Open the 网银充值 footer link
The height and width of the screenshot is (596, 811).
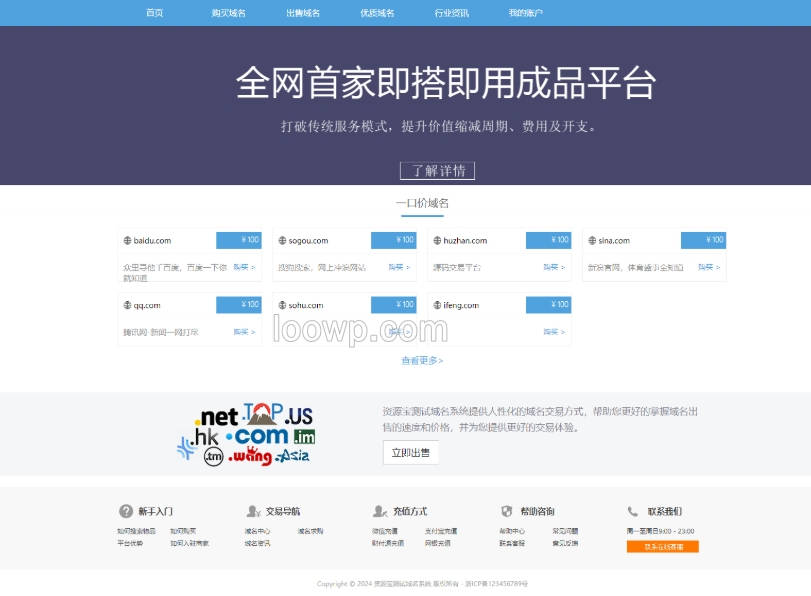click(x=438, y=543)
